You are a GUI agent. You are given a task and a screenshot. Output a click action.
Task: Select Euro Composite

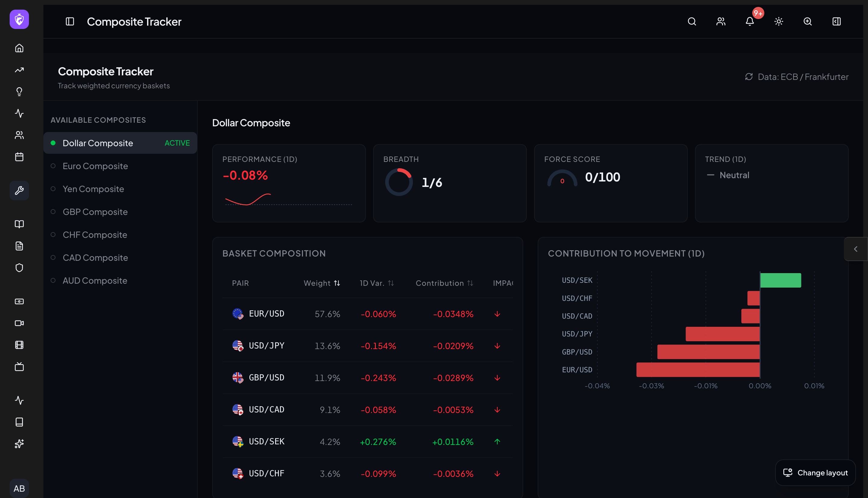[x=120, y=166]
